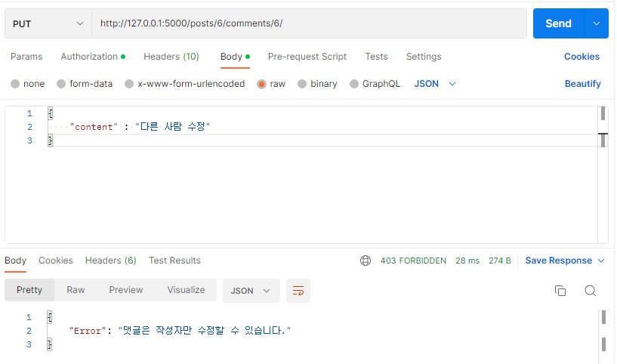Select the raw body type
This screenshot has width=617, height=364.
pyautogui.click(x=271, y=84)
